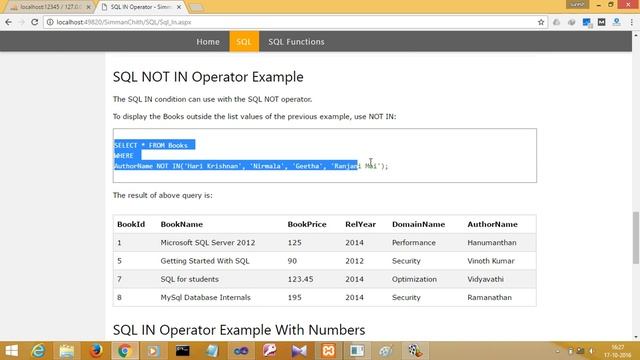Screen dimensions: 640x360
Task: Bookmark this page with the star icon
Action: coord(541,22)
